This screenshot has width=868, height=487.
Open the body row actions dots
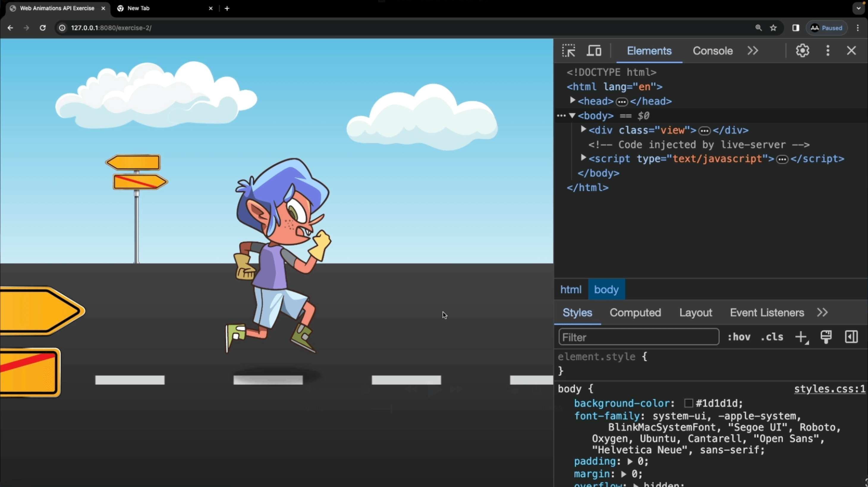click(x=561, y=116)
